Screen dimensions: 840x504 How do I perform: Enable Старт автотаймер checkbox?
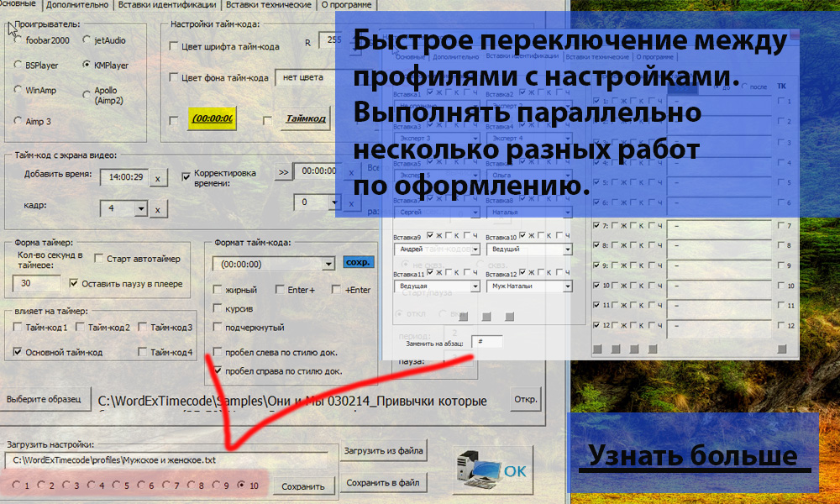coord(98,259)
